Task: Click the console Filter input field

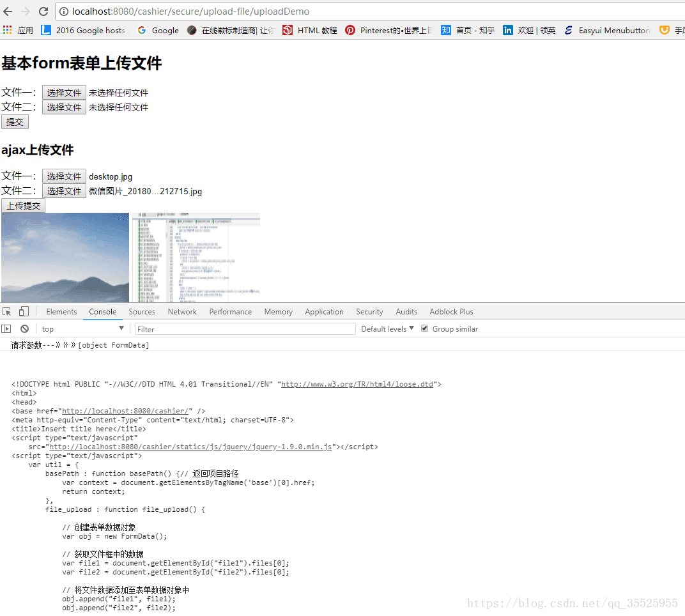Action: [x=245, y=329]
